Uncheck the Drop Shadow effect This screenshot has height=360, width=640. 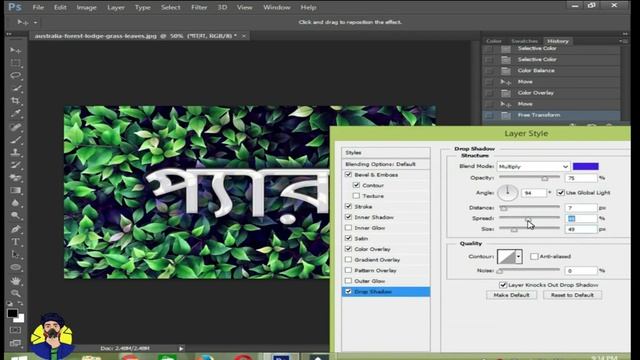coord(348,291)
